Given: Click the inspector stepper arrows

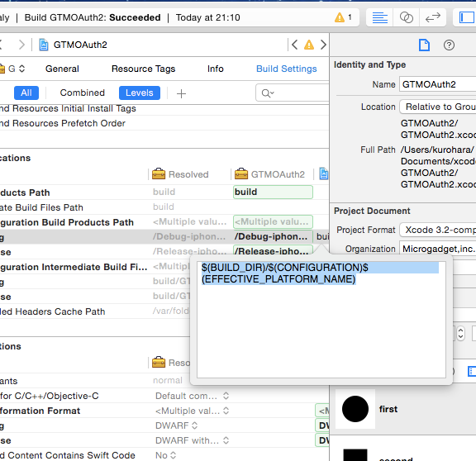Looking at the screenshot, I should [x=460, y=333].
